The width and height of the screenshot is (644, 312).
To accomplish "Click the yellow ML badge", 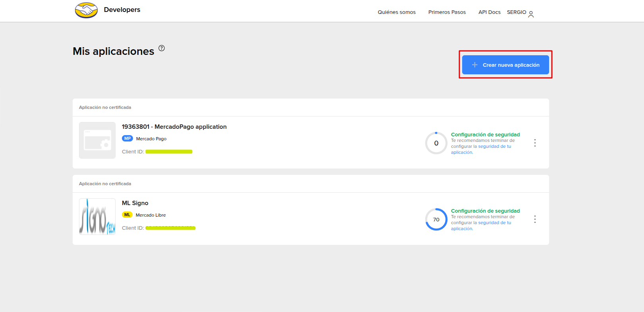I will click(x=127, y=215).
